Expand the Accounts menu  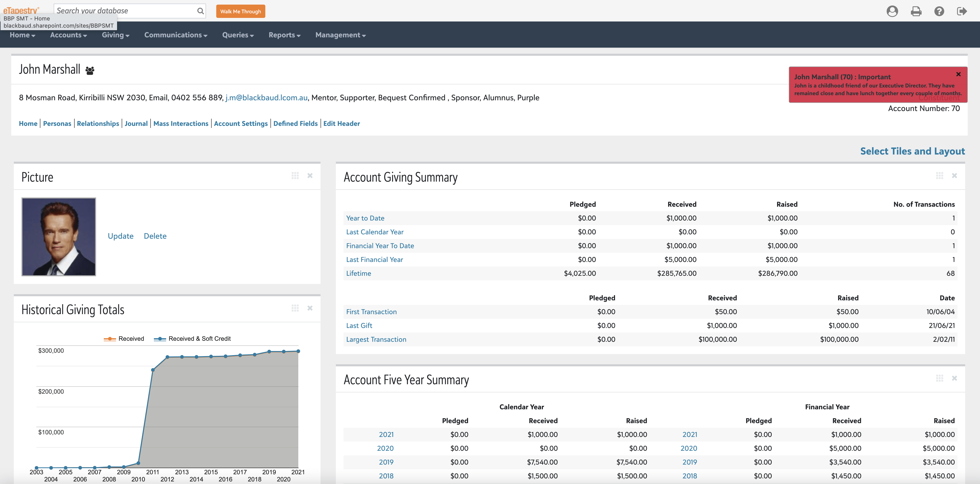click(x=69, y=35)
